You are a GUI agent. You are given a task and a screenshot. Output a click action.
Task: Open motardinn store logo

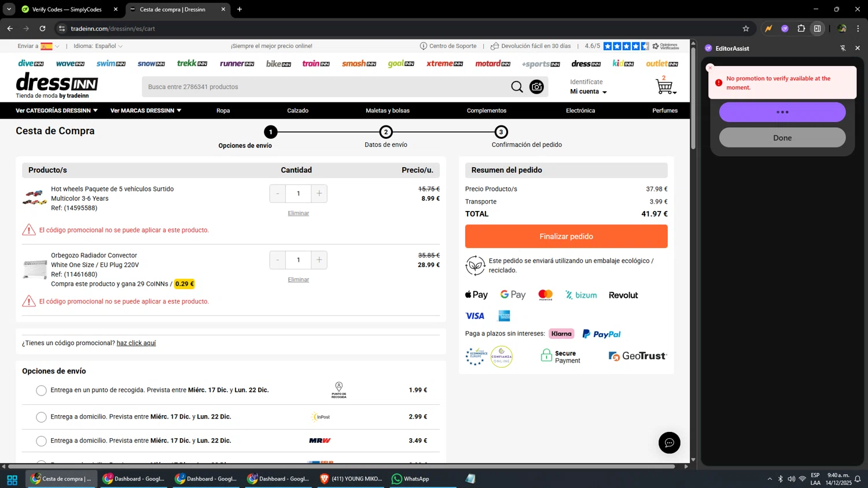coord(492,64)
